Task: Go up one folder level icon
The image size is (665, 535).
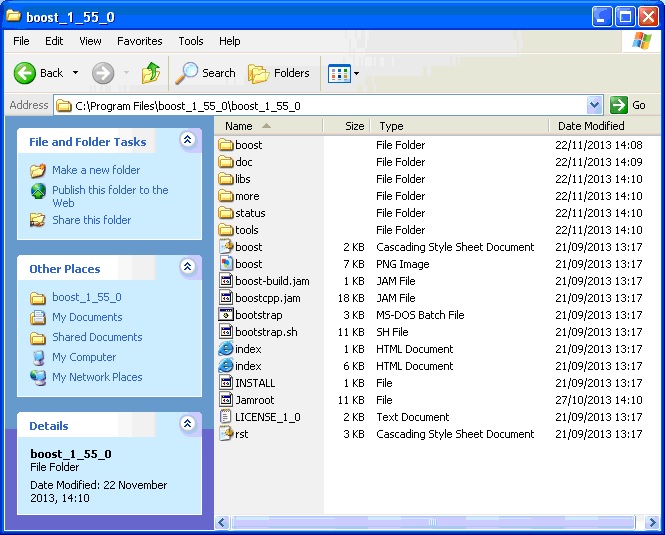Action: tap(151, 73)
